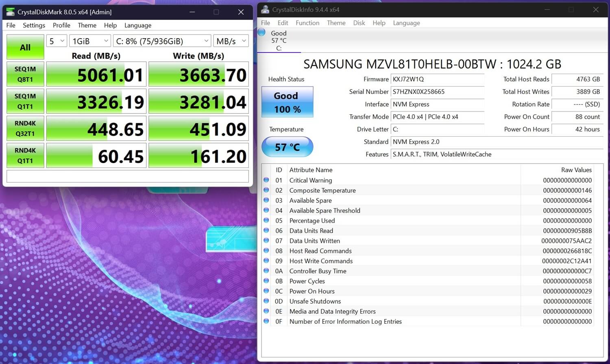Viewport: 610px width, 364px height.
Task: Click the Total Host Reads value 4763 GB
Action: pyautogui.click(x=577, y=79)
